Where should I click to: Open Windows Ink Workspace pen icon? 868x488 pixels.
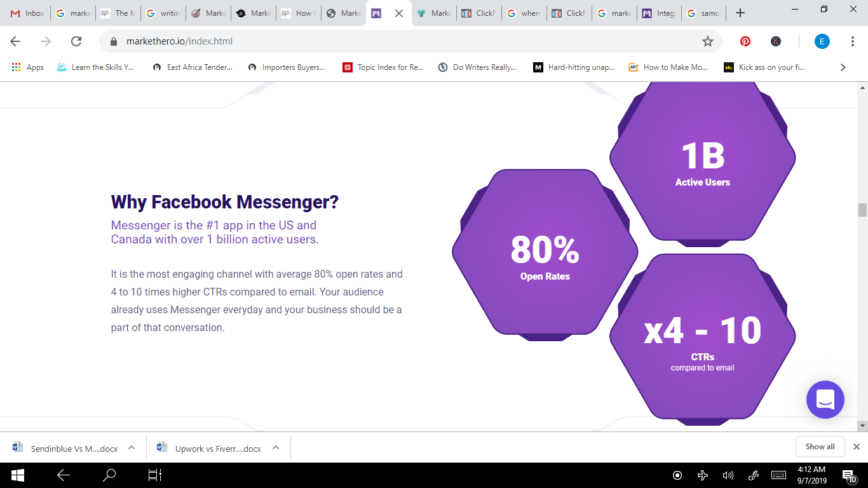click(x=754, y=475)
